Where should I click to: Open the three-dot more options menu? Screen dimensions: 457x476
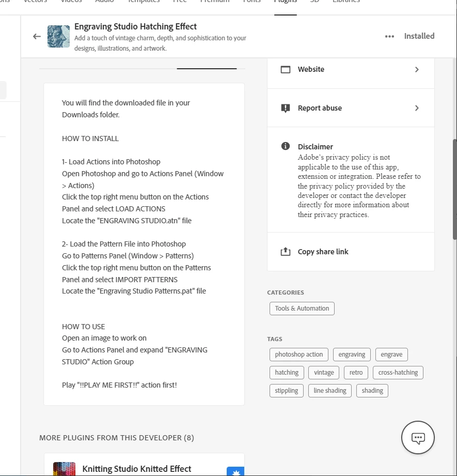point(389,36)
